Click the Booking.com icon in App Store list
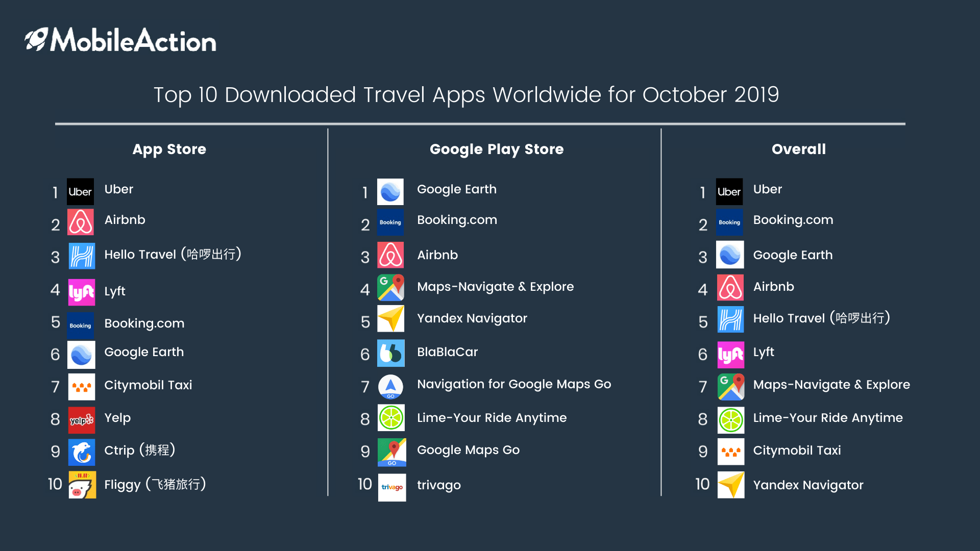Viewport: 980px width, 551px height. (x=81, y=325)
